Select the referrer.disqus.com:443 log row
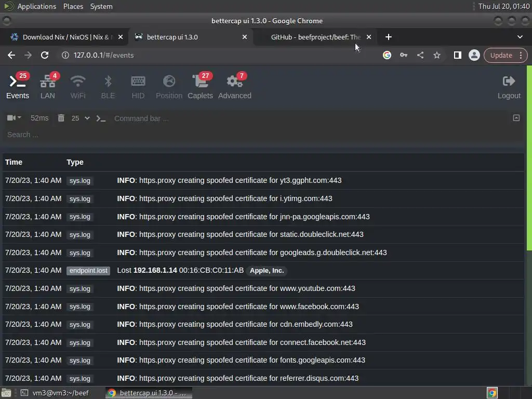 click(263, 378)
